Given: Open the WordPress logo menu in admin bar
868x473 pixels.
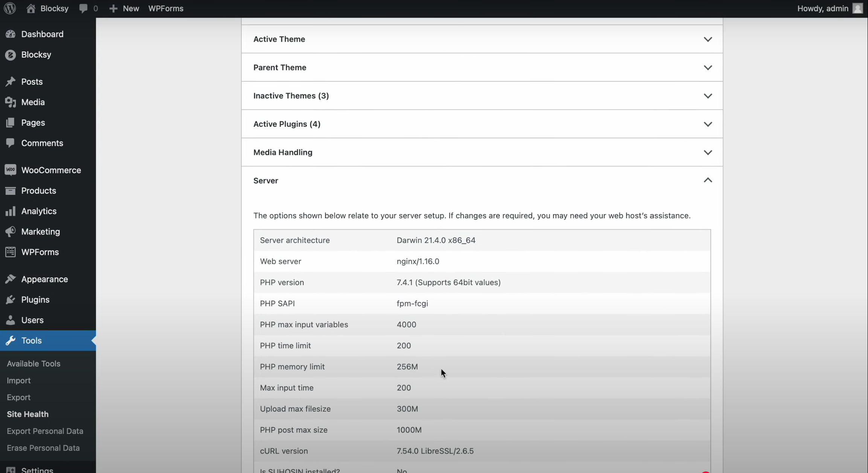Looking at the screenshot, I should 9,8.
